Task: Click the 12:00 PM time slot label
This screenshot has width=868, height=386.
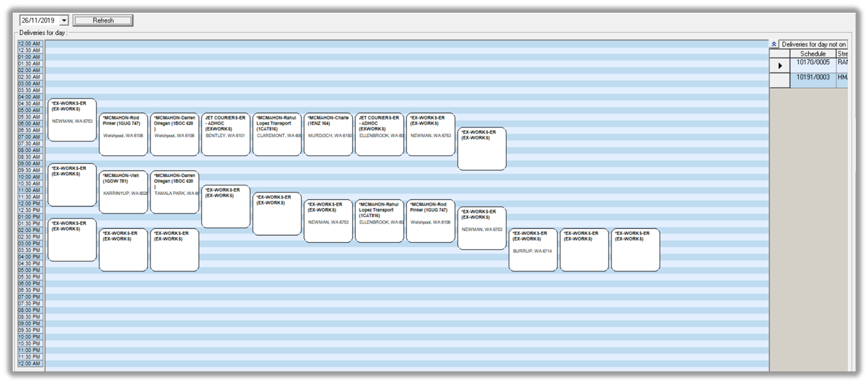Action: pyautogui.click(x=30, y=203)
